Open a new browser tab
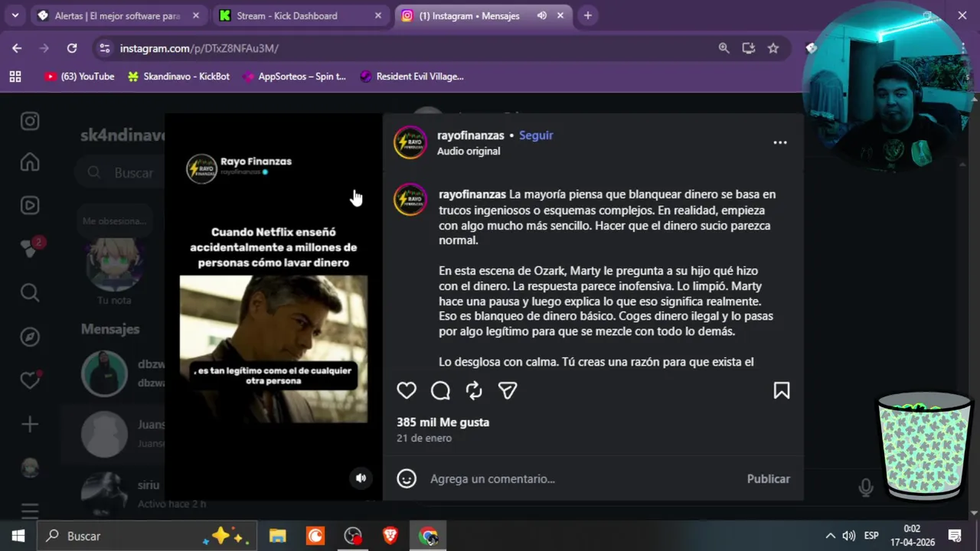The width and height of the screenshot is (980, 551). [587, 15]
